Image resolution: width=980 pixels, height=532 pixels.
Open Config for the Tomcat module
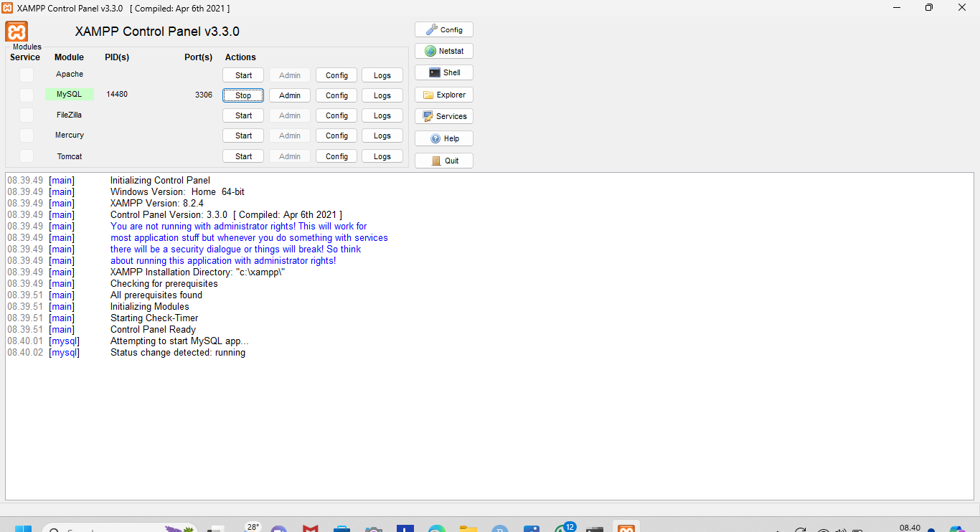coord(336,156)
